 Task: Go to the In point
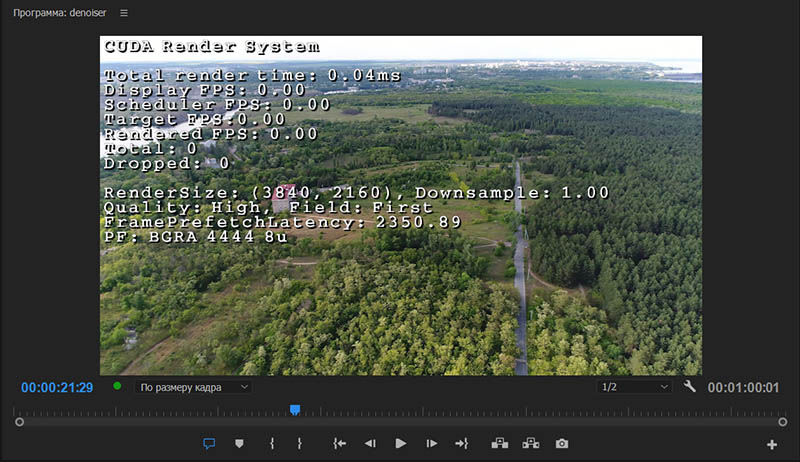point(339,444)
